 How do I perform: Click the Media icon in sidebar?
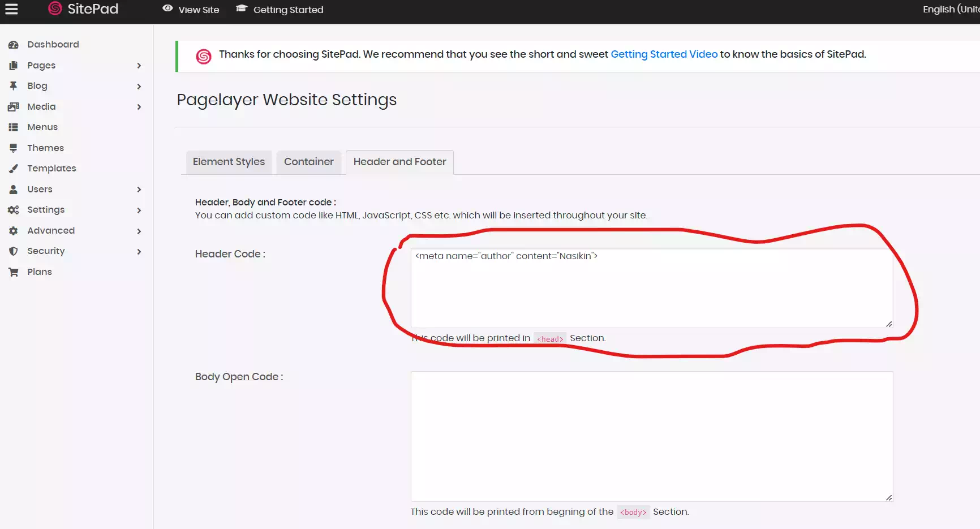14,106
